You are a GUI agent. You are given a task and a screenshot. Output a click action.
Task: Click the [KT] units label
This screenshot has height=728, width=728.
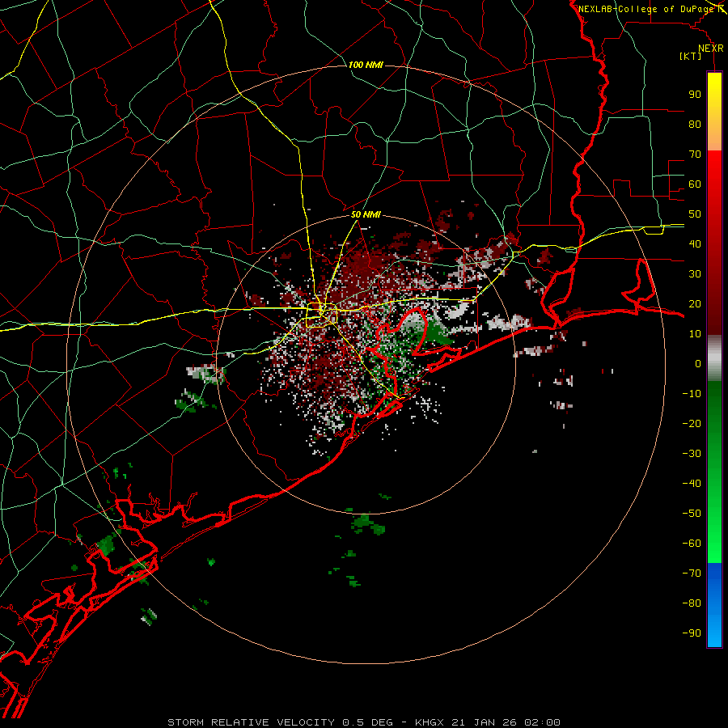click(x=690, y=56)
